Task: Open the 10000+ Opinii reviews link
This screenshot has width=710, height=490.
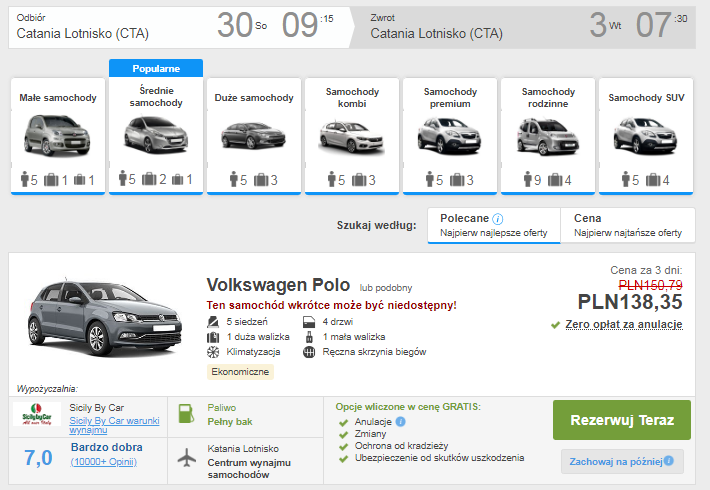Action: coord(104,462)
